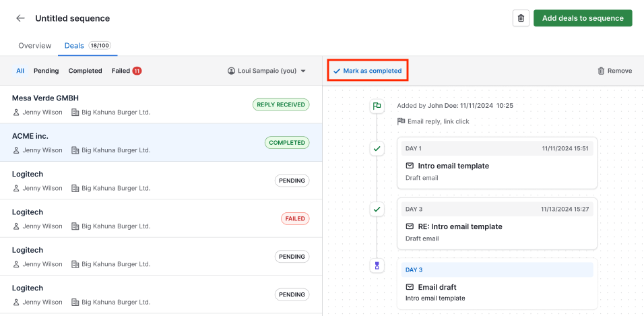
Task: Remove the deal from sequence
Action: pyautogui.click(x=614, y=71)
